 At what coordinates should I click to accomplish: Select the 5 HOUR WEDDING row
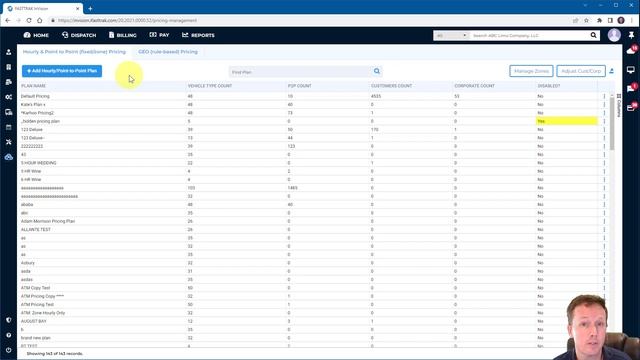(x=310, y=163)
